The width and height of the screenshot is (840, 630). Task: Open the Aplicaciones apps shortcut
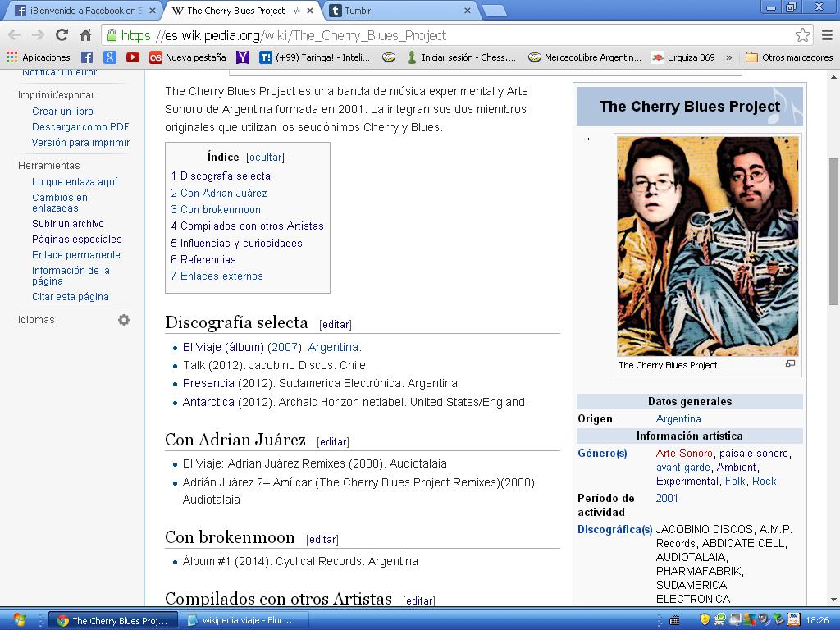(38, 57)
